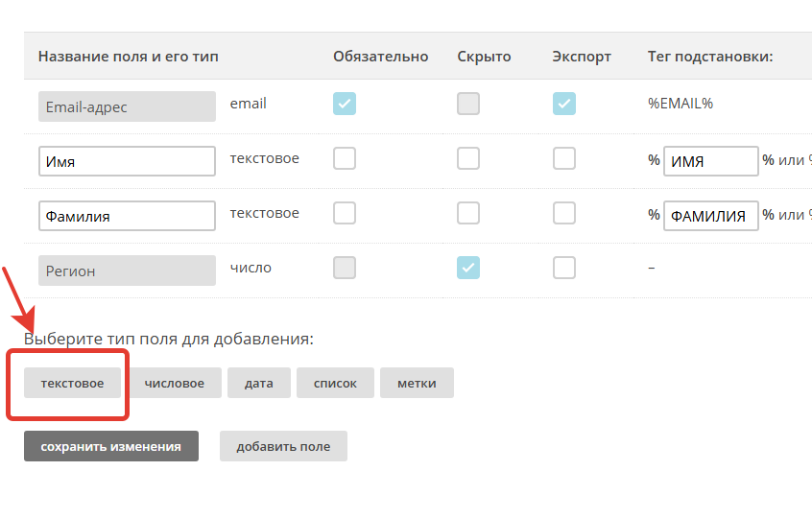Focus the ФАМИЛИЯ substitution tag input

(x=710, y=216)
